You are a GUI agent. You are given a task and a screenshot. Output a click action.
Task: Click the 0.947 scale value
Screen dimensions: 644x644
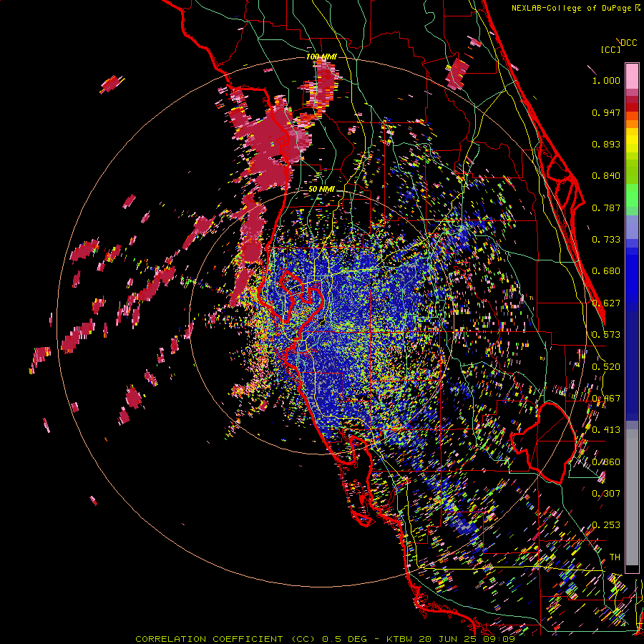click(606, 112)
